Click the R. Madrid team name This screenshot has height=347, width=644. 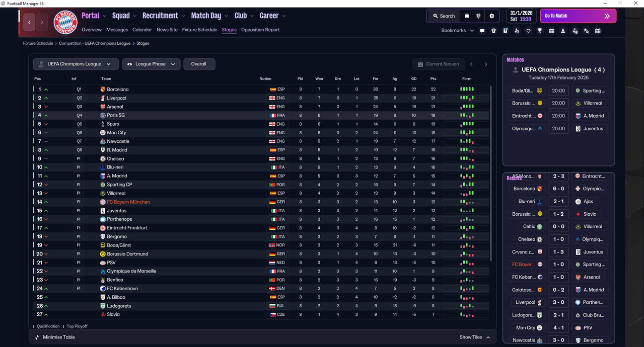point(117,150)
